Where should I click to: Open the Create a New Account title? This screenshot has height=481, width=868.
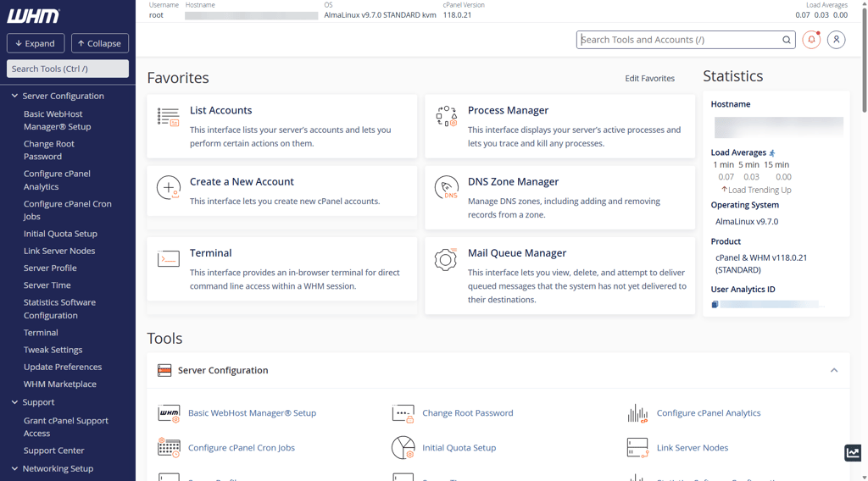click(242, 182)
